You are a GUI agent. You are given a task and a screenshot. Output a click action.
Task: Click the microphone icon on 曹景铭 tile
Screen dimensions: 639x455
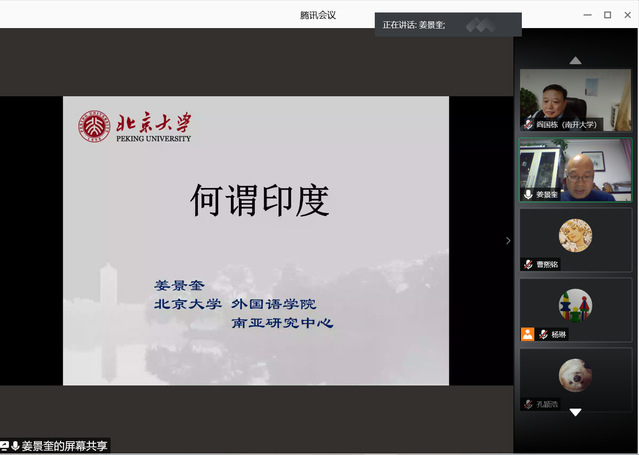pyautogui.click(x=528, y=264)
